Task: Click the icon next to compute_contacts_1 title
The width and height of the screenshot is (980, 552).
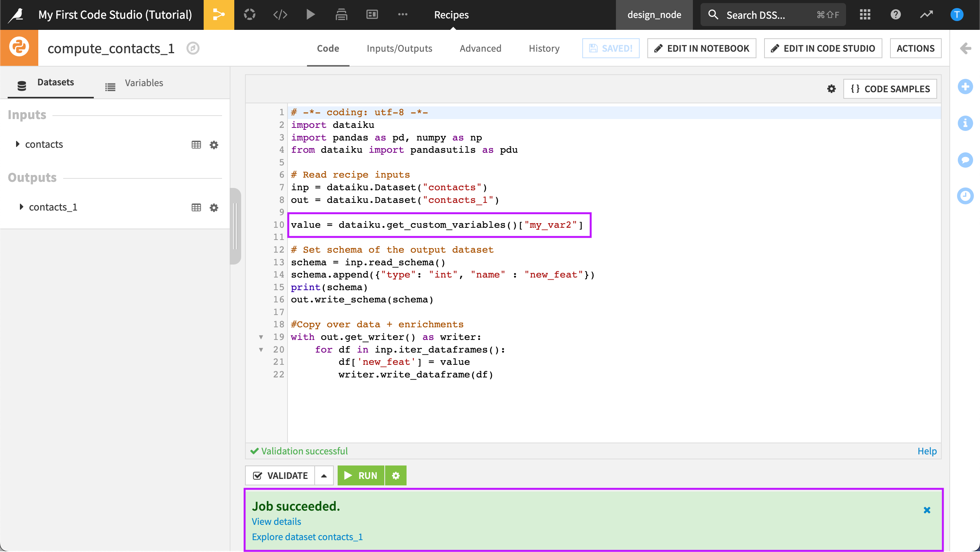Action: [x=193, y=48]
